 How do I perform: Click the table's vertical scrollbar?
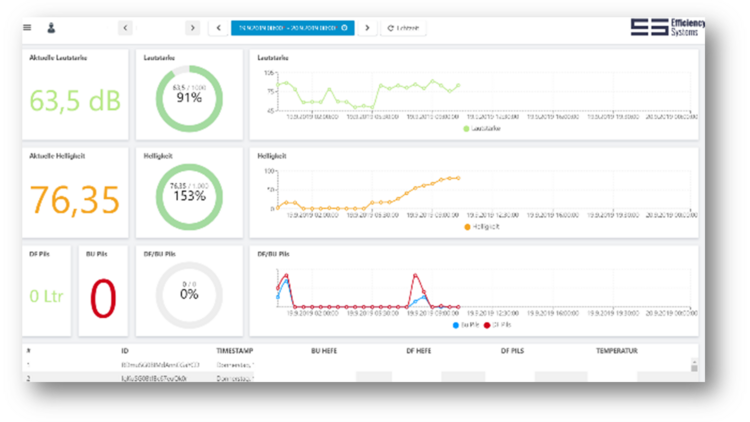pos(694,366)
